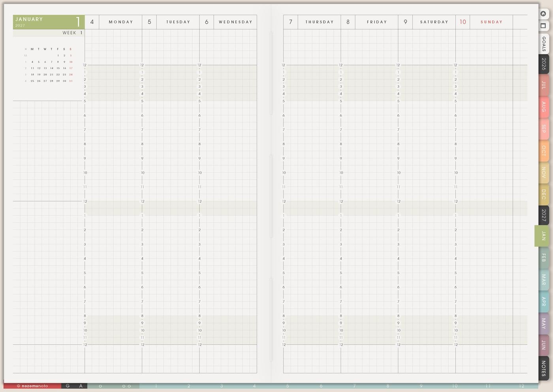The height and width of the screenshot is (392, 553).
Task: Click the nozomunoto copyright tab at bottom
Action: coord(32,386)
